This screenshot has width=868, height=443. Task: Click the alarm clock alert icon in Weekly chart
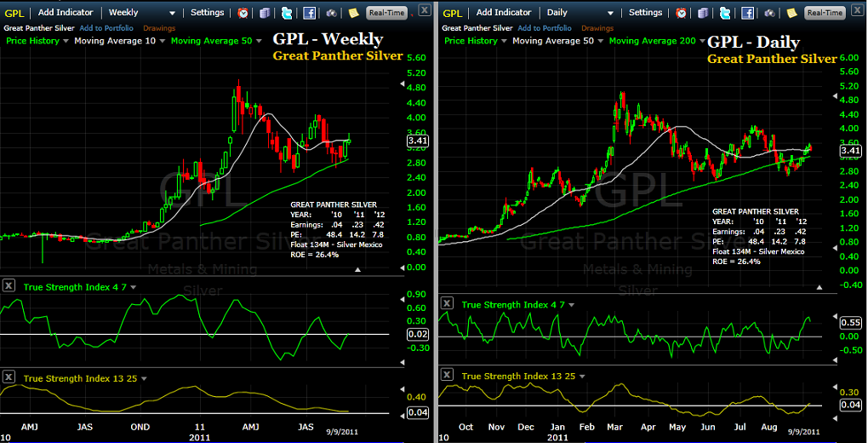(x=243, y=13)
